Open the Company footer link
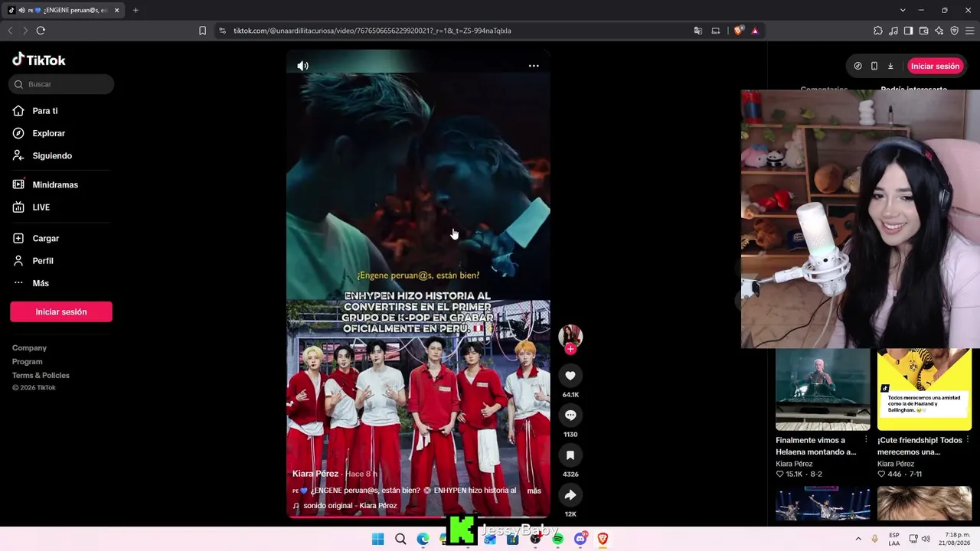The image size is (980, 551). coord(29,348)
